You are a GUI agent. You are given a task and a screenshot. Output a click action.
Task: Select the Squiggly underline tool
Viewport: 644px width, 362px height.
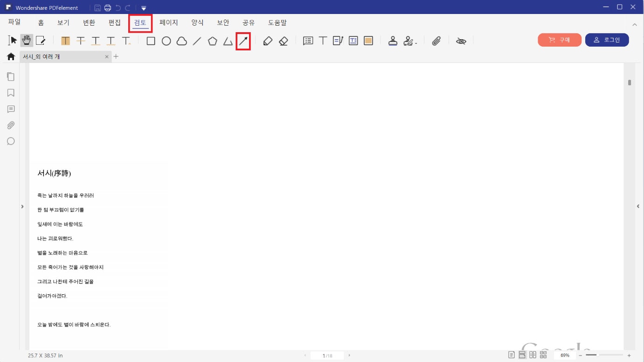coord(111,41)
